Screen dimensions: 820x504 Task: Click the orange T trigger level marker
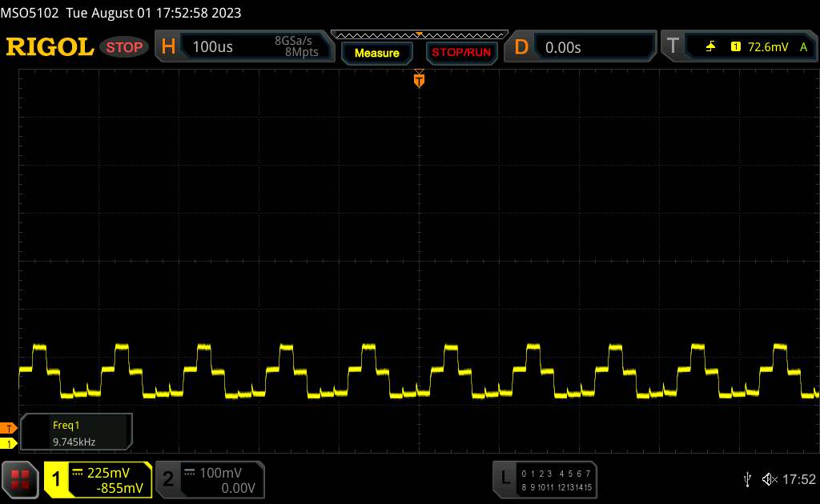(9, 428)
